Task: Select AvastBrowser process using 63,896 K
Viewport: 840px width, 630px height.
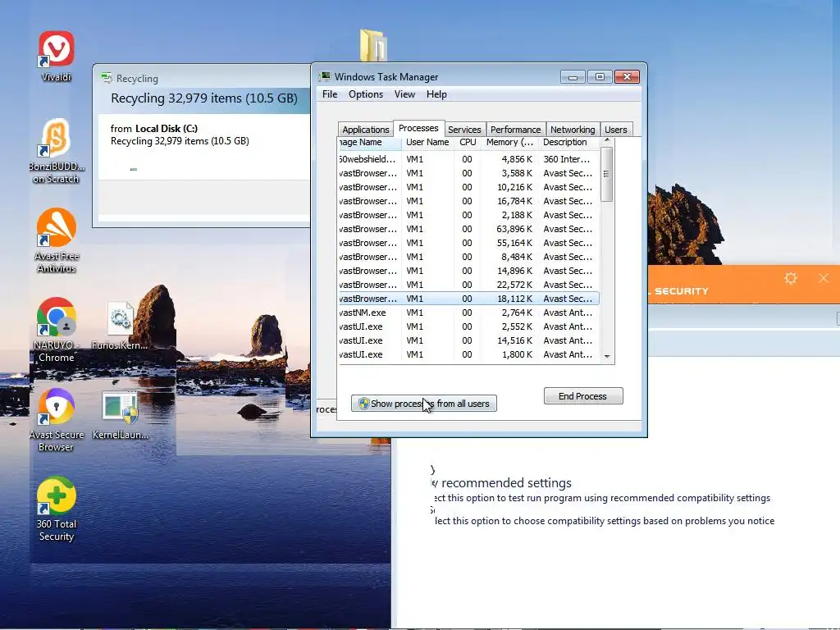Action: (468, 229)
